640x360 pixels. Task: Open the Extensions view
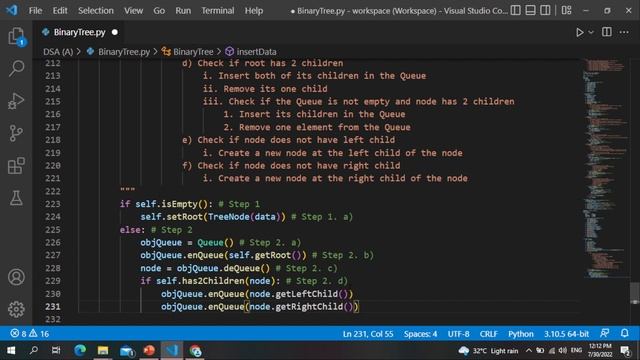click(16, 166)
